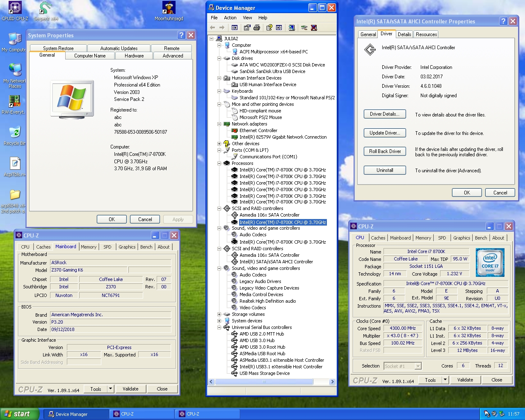The width and height of the screenshot is (525, 420).
Task: Click the update driver toolbar icon
Action: click(x=304, y=27)
